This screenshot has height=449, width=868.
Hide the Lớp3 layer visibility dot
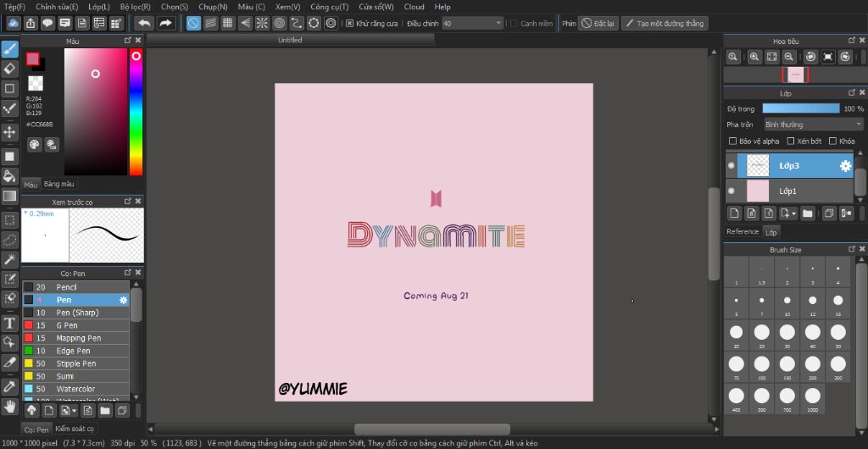(732, 165)
